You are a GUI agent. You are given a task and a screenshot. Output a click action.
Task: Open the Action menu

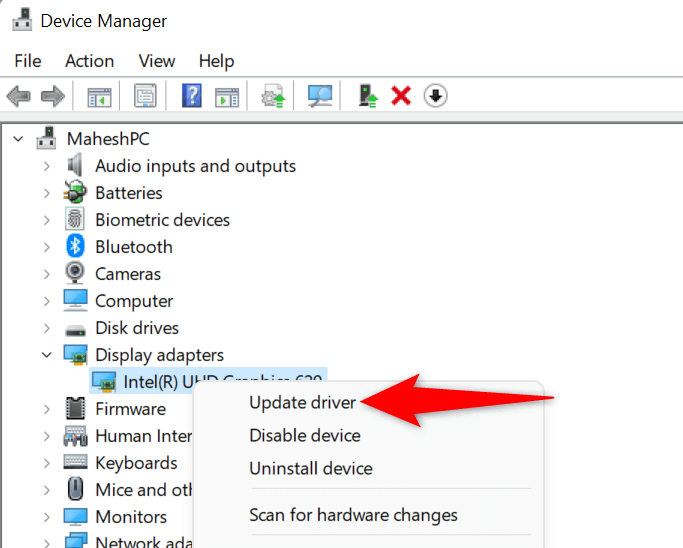pos(89,61)
